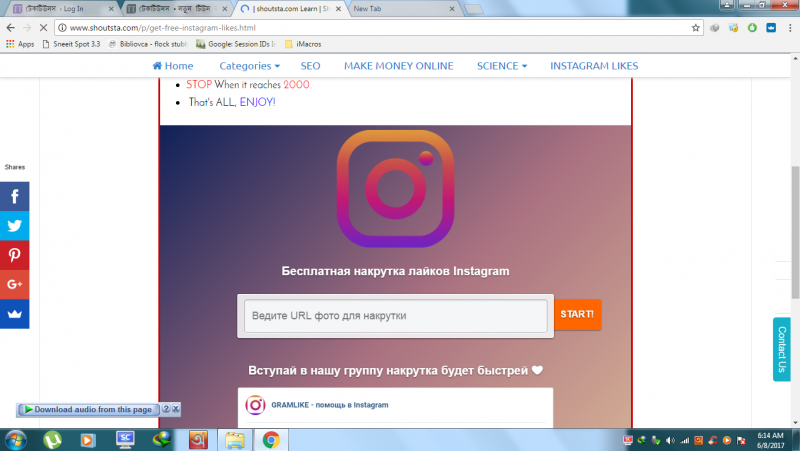This screenshot has height=451, width=800.
Task: Click the green circular extension icon
Action: pos(752,28)
